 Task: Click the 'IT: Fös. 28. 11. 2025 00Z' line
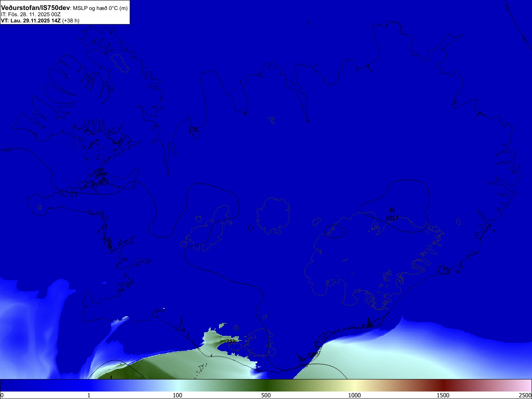tap(31, 14)
